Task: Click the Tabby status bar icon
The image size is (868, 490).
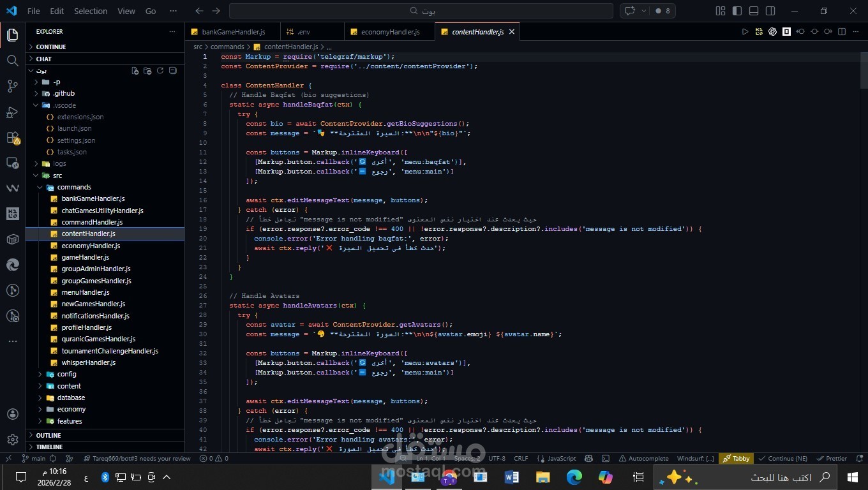Action: (736, 458)
